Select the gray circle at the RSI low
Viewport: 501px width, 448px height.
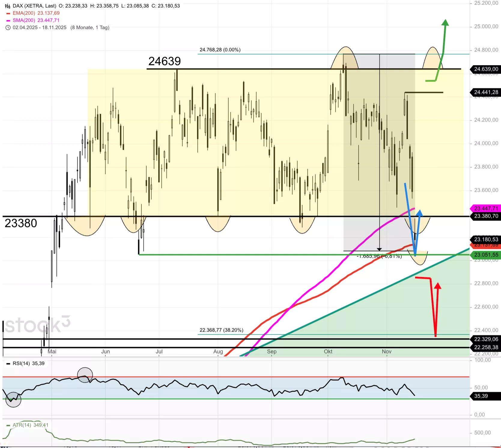[x=14, y=400]
